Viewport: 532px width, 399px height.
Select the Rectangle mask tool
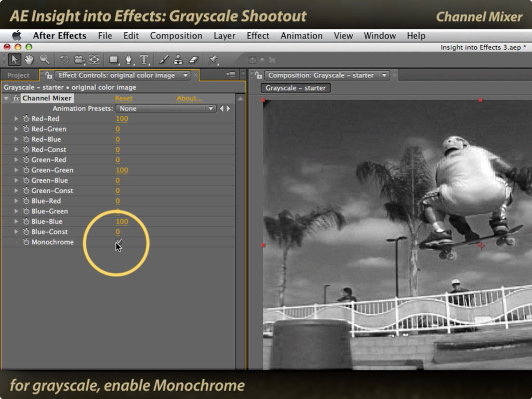(x=114, y=60)
